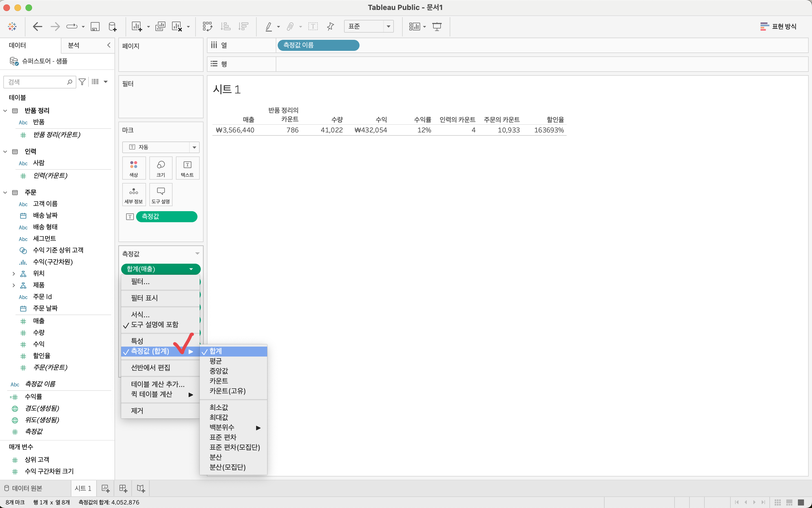This screenshot has width=812, height=508.
Task: Open the 표준 fit dropdown
Action: pyautogui.click(x=369, y=26)
